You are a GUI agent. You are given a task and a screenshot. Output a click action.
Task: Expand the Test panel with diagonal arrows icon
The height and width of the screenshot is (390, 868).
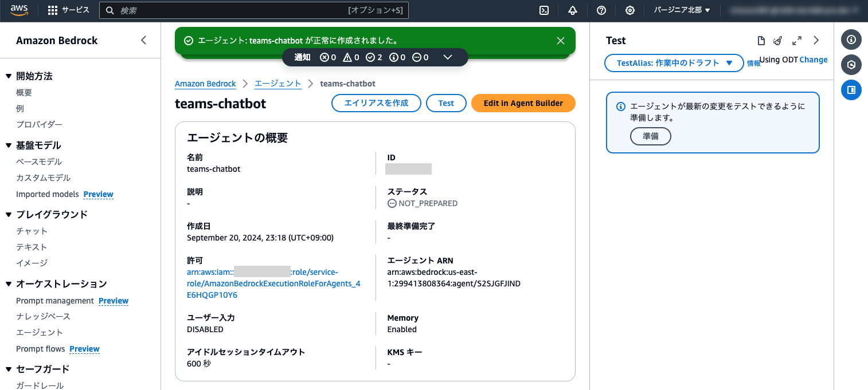click(x=797, y=40)
